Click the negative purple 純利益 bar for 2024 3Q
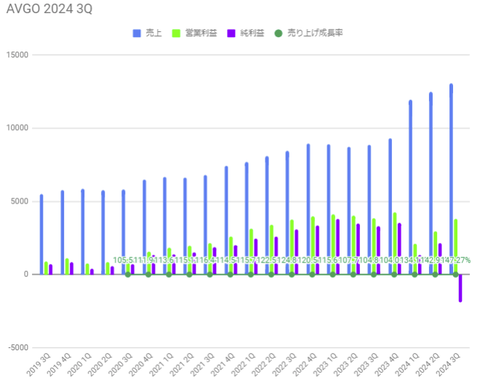The image size is (480, 383). point(460,288)
